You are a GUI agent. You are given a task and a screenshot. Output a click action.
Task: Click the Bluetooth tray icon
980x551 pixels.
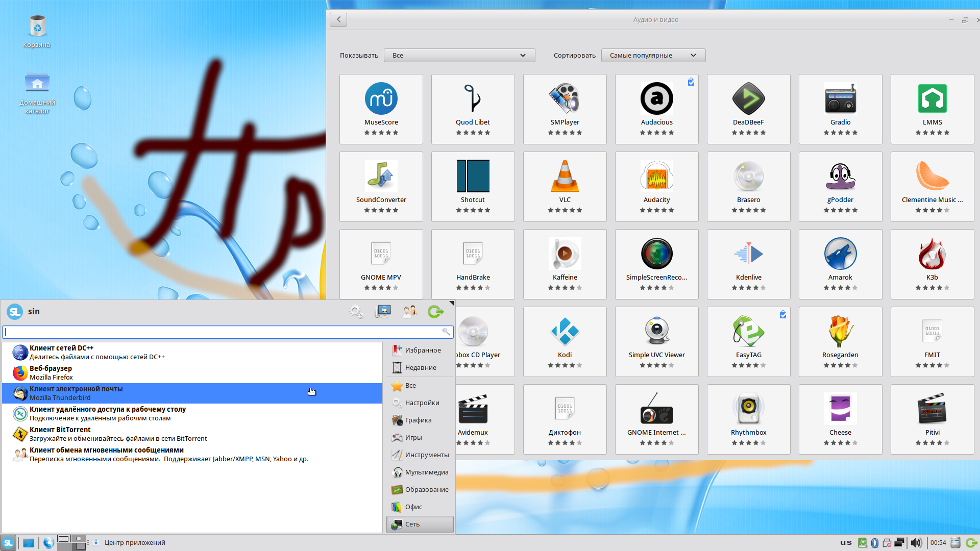[x=874, y=542]
